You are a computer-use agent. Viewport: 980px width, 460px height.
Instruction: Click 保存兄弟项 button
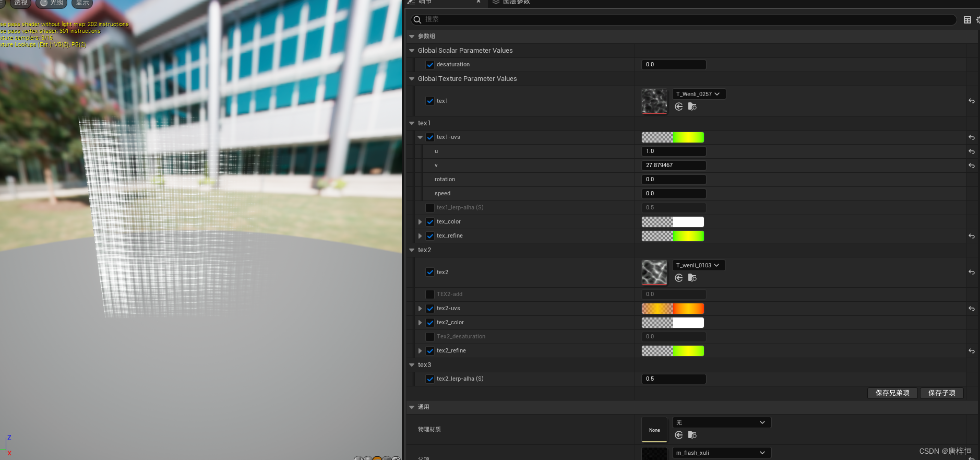pos(892,393)
